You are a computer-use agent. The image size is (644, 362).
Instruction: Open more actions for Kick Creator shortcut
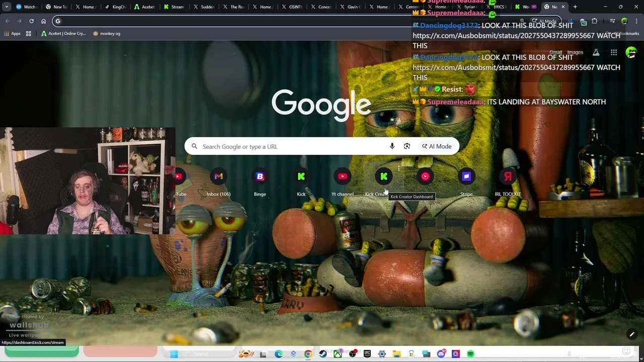tap(398, 168)
